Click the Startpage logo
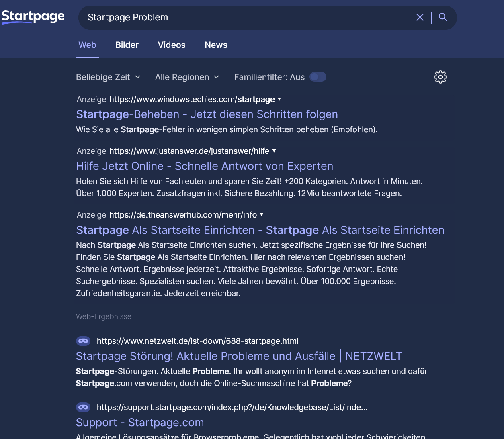504x439 pixels. tap(33, 17)
